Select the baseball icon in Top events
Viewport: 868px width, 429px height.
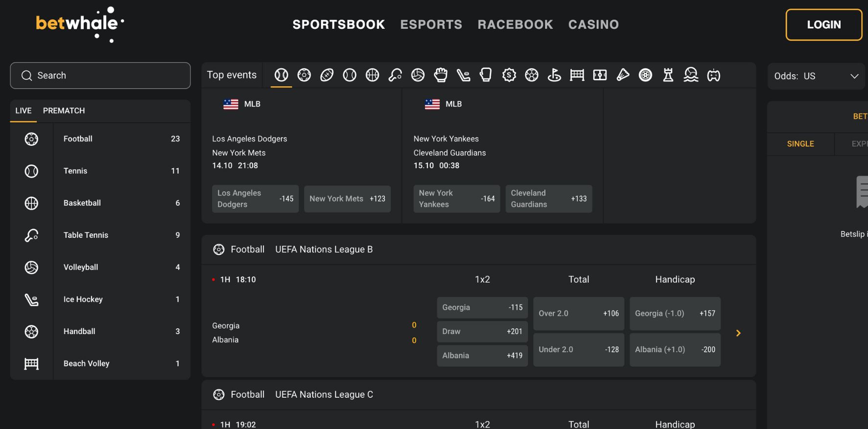point(281,75)
